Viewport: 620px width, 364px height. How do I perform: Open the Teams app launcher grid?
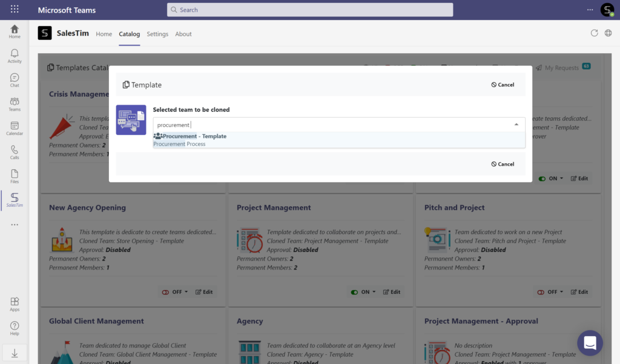pyautogui.click(x=15, y=9)
